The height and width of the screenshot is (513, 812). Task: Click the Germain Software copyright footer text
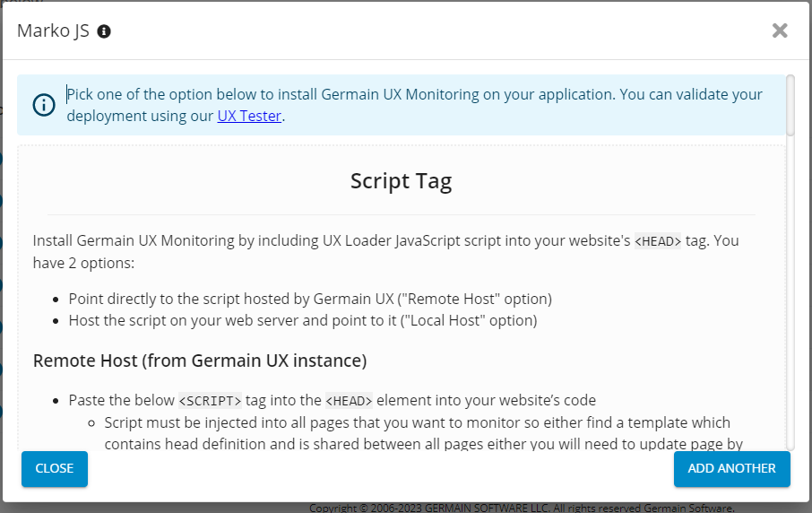522,508
